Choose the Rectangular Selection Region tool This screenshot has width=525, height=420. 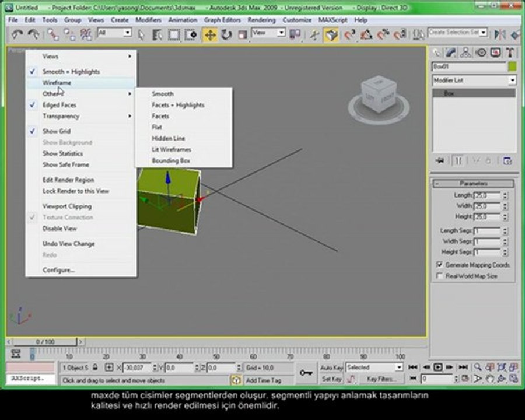point(174,34)
